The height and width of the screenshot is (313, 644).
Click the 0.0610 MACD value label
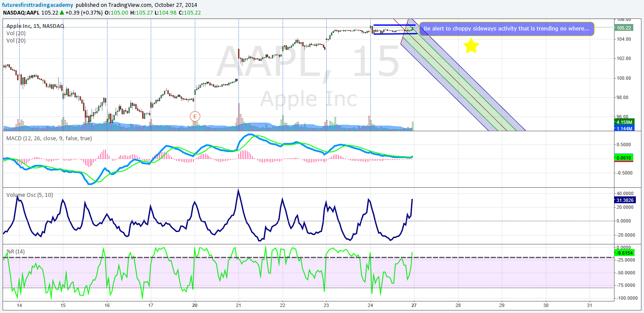click(x=623, y=158)
